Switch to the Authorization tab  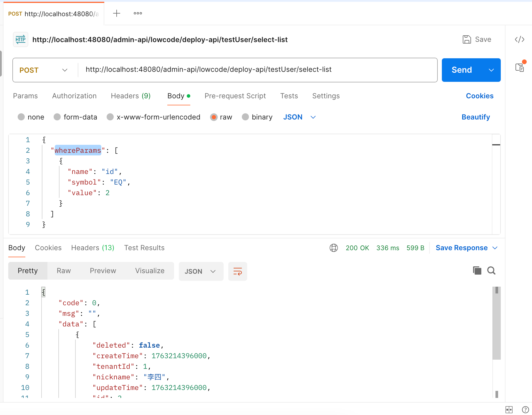74,96
